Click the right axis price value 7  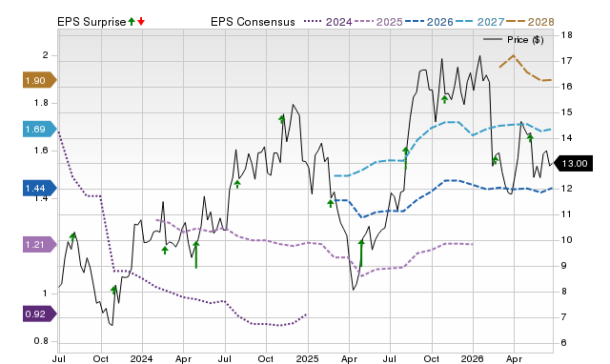tap(564, 317)
